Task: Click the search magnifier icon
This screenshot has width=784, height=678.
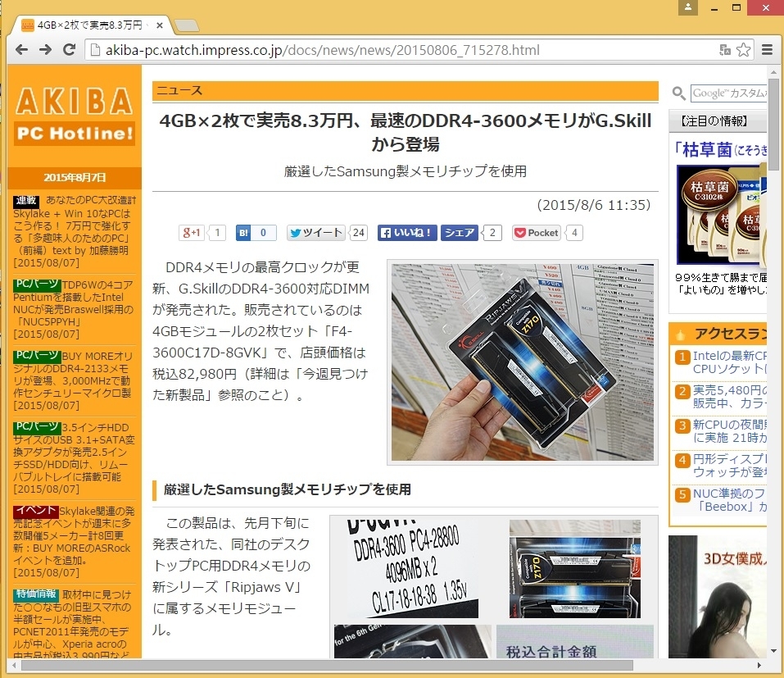Action: 678,93
